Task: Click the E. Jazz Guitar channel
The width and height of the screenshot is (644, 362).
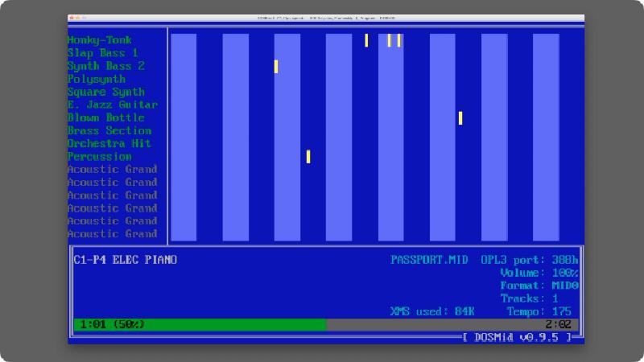Action: point(112,105)
